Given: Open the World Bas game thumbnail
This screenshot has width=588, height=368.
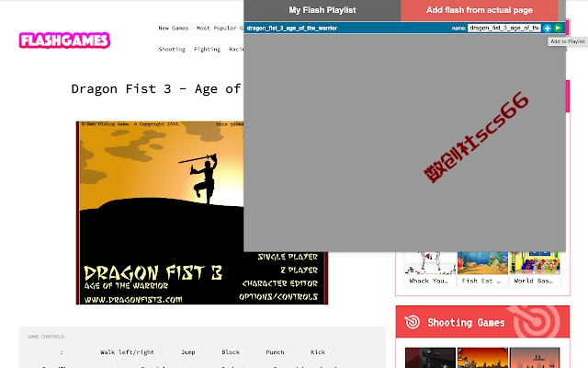Looking at the screenshot, I should [535, 269].
